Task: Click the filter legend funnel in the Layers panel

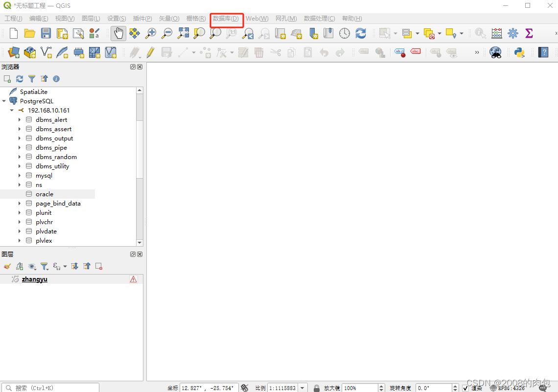Action: (x=44, y=266)
